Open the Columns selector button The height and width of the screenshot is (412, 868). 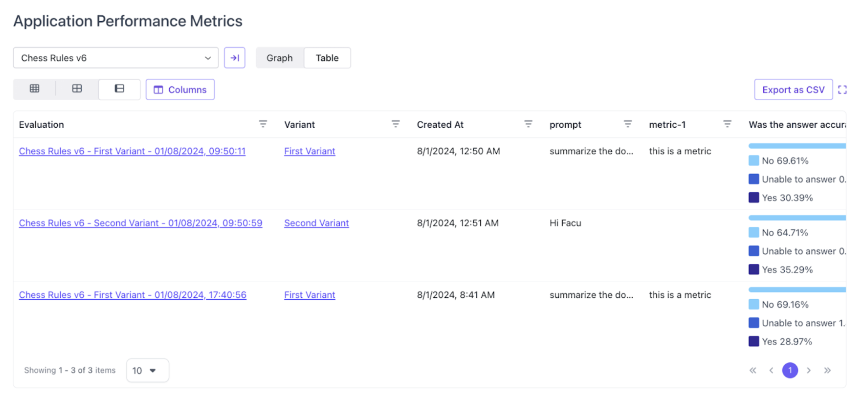click(x=180, y=90)
